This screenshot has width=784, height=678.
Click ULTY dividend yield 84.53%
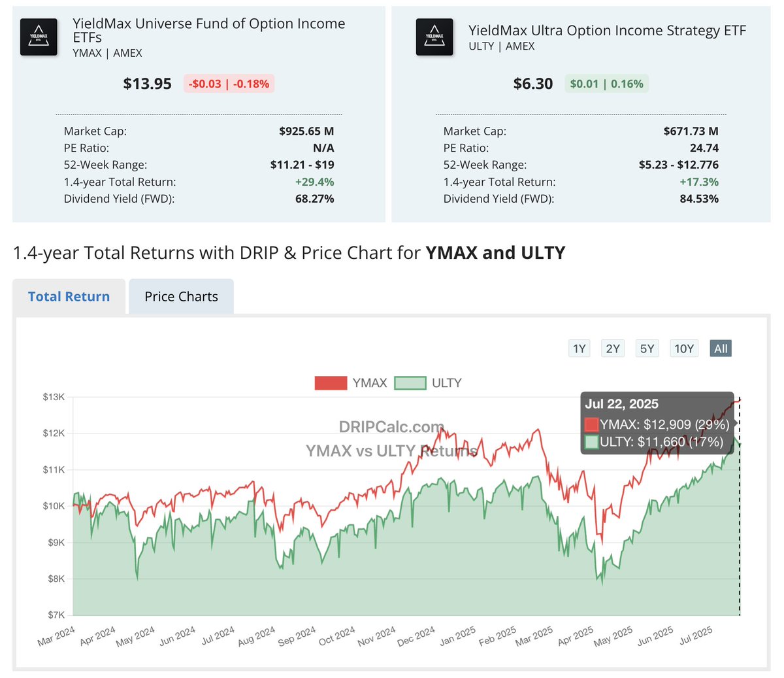pos(699,199)
